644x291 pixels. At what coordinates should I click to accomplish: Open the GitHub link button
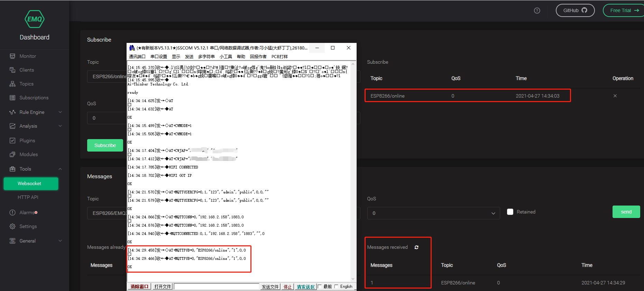point(575,10)
